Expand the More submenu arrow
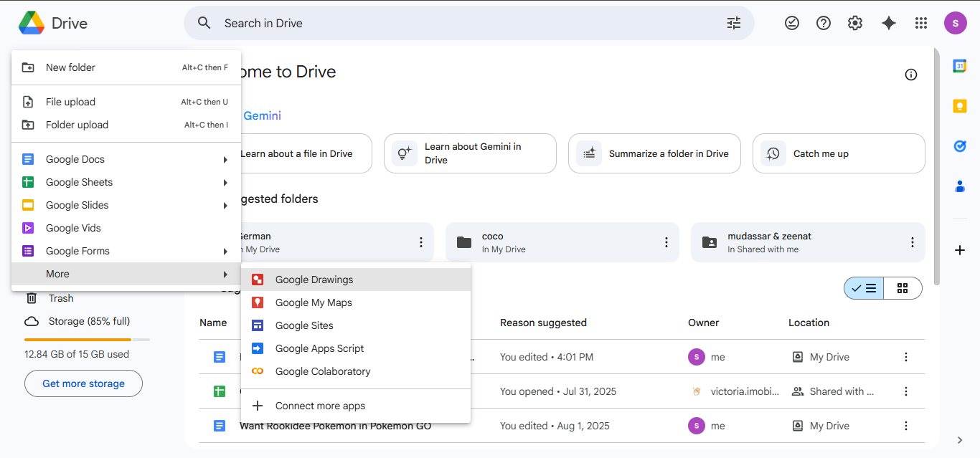 pos(225,274)
